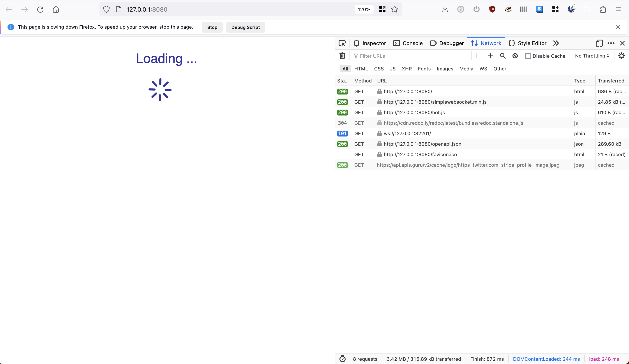Open the Firefox application menu

coord(618,9)
